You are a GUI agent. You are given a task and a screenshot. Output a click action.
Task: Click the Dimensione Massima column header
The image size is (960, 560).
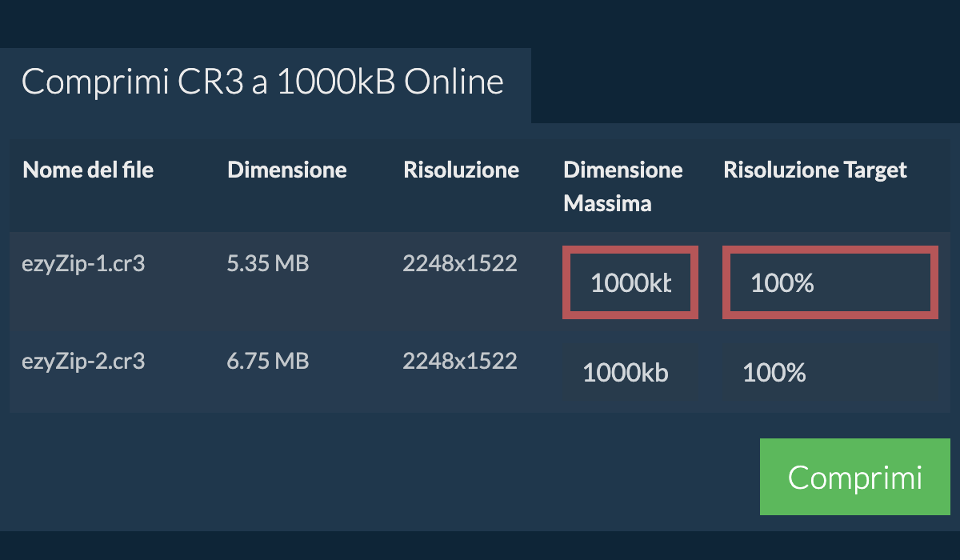(x=622, y=186)
